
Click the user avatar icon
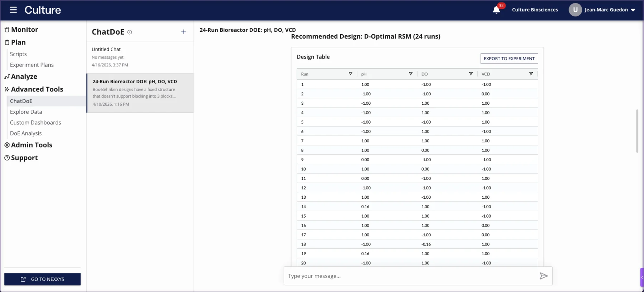(575, 10)
